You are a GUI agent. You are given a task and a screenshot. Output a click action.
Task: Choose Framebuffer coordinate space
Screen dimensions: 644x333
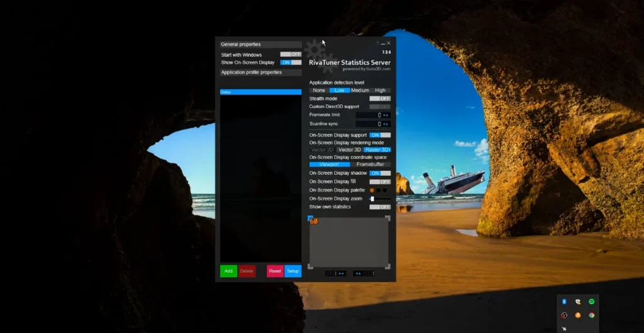[370, 165]
